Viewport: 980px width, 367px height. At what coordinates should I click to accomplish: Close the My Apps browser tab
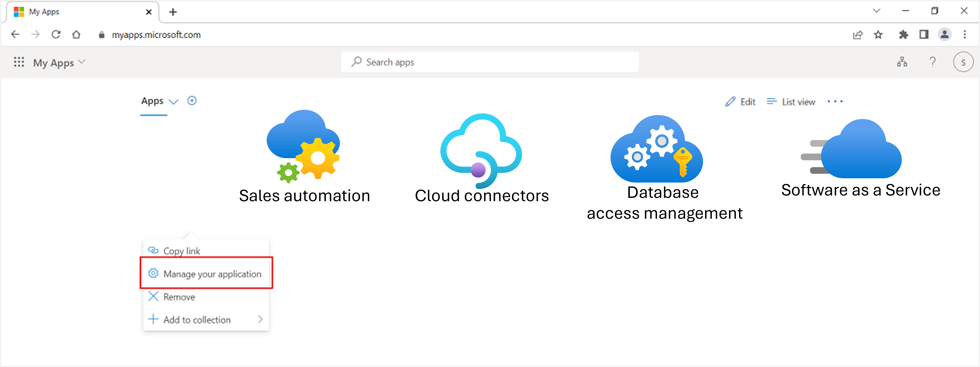(149, 12)
